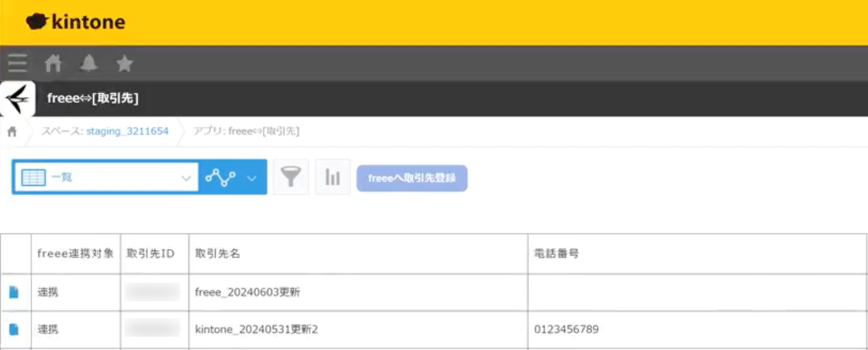Image resolution: width=868 pixels, height=350 pixels.
Task: Click the swallow app icon
Action: (x=17, y=99)
